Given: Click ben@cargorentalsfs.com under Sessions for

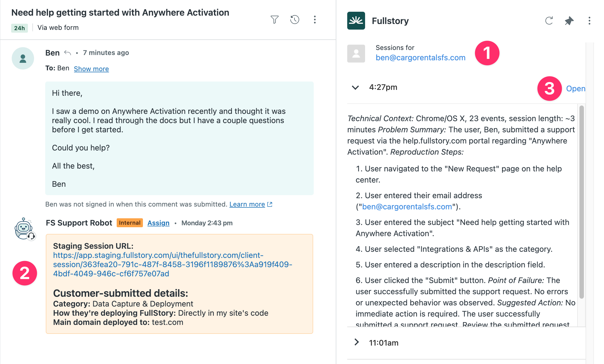Looking at the screenshot, I should 420,58.
